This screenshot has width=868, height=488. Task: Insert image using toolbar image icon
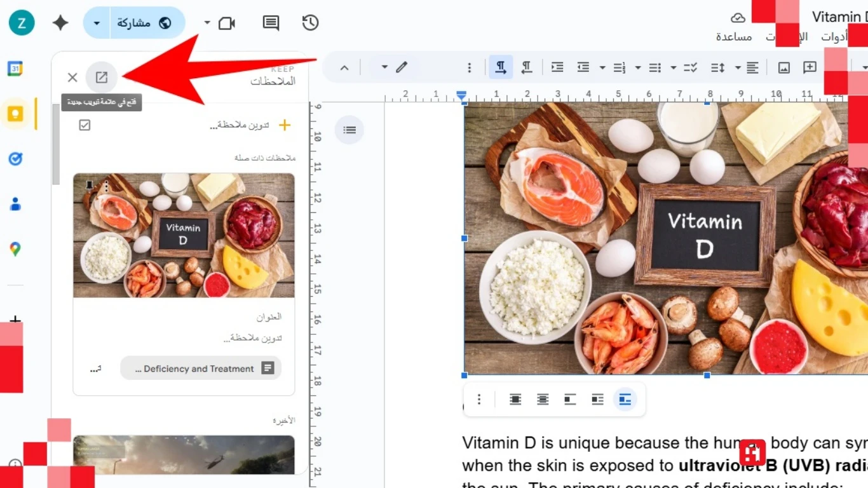[x=783, y=67]
